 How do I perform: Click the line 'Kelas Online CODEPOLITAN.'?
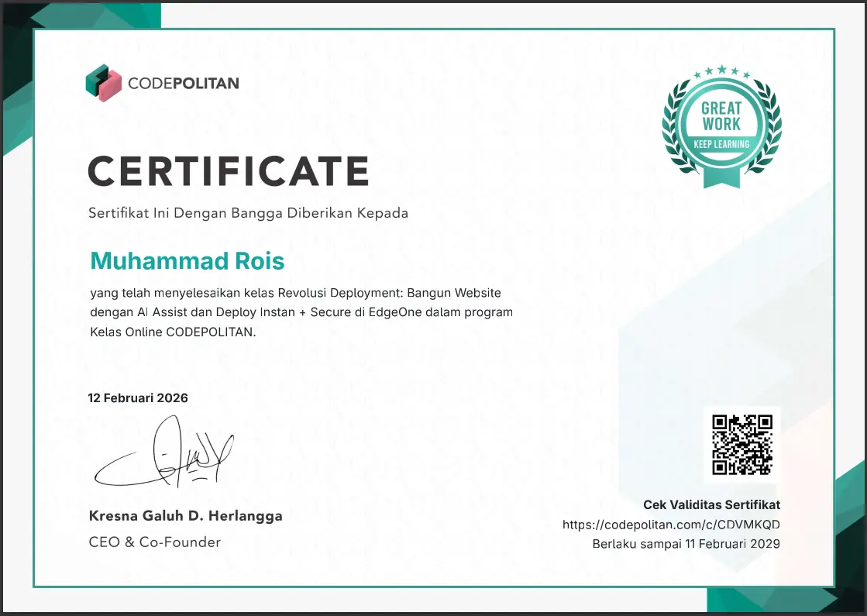tap(173, 332)
